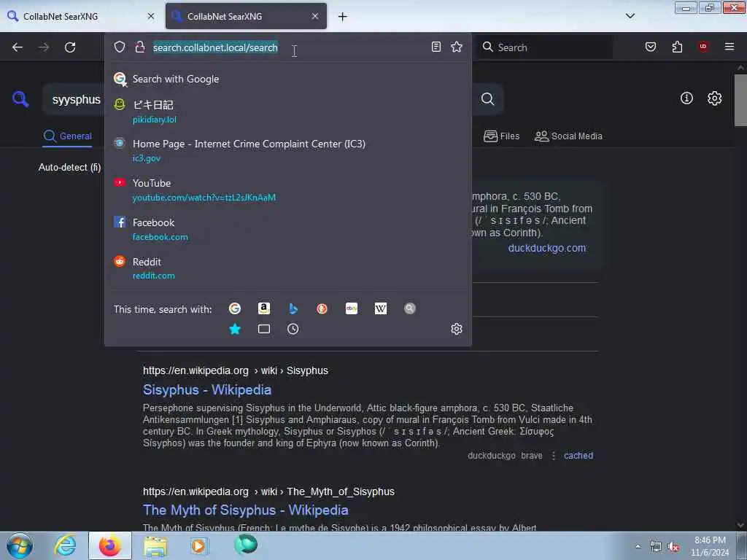Open the Pocket save icon
The image size is (747, 560).
click(x=650, y=47)
